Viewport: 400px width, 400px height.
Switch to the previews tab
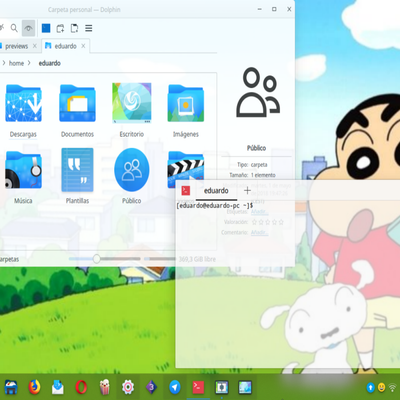coord(16,46)
